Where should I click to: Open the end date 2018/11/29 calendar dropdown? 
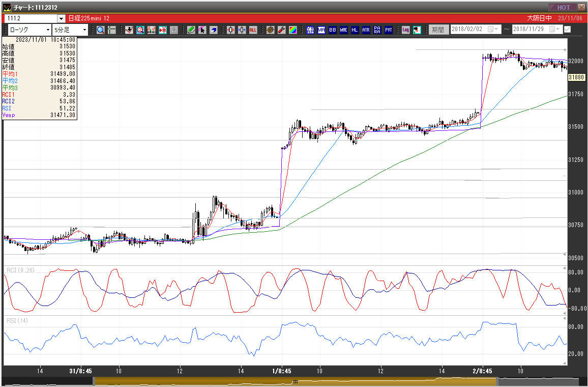(555, 29)
